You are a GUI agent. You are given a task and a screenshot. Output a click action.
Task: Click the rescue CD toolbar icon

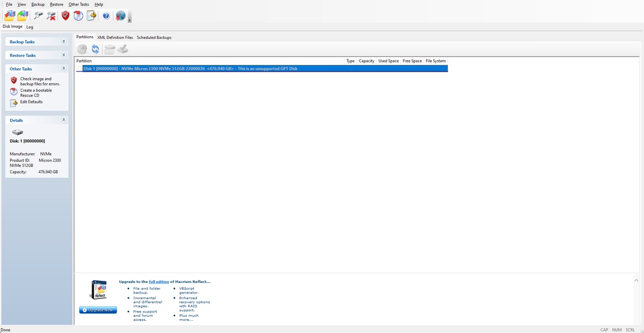coord(78,16)
